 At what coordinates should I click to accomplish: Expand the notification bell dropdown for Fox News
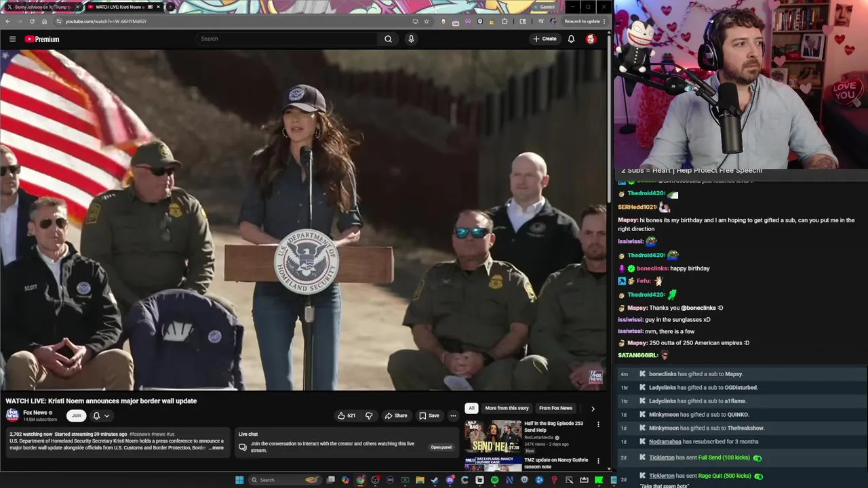[100, 415]
